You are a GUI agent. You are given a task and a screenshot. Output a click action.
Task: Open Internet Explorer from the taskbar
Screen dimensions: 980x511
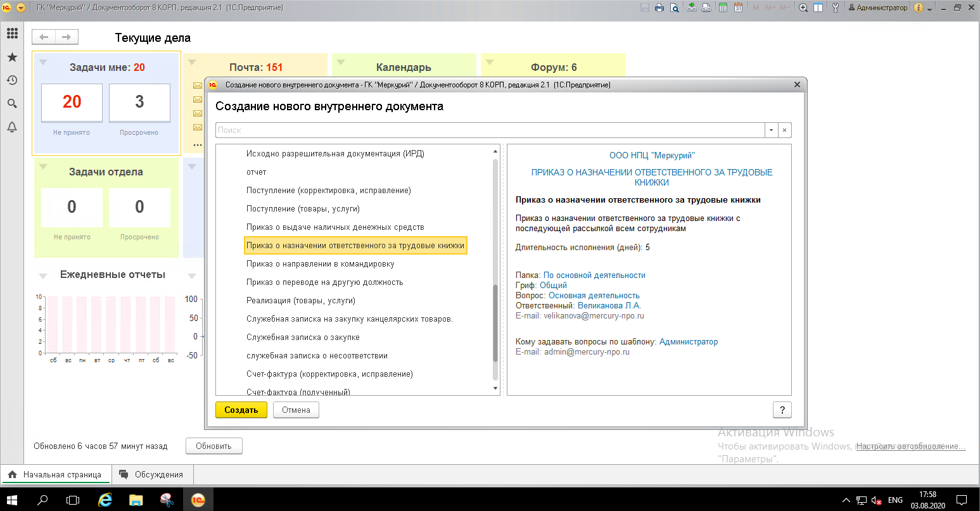point(105,500)
